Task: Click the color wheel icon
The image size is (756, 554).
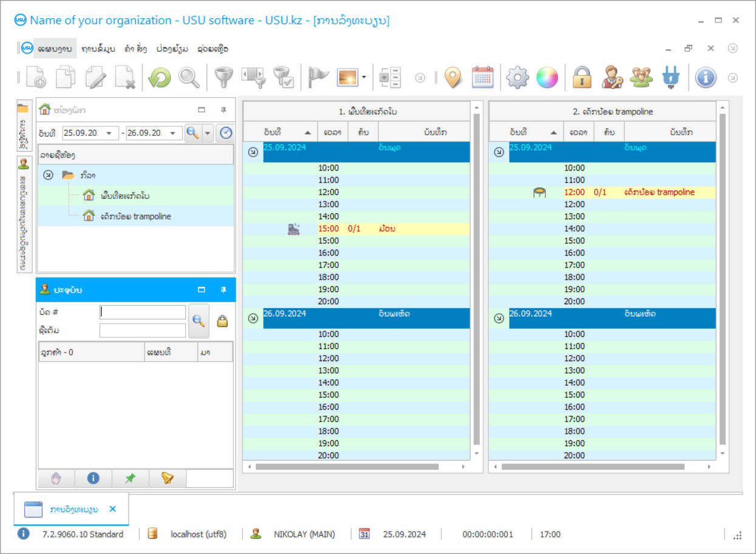Action: tap(547, 78)
